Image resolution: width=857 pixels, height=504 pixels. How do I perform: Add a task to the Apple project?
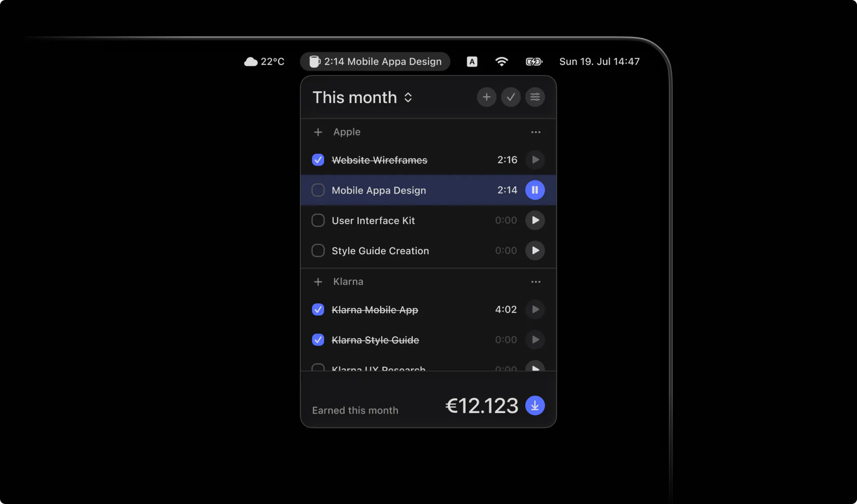[x=318, y=132]
